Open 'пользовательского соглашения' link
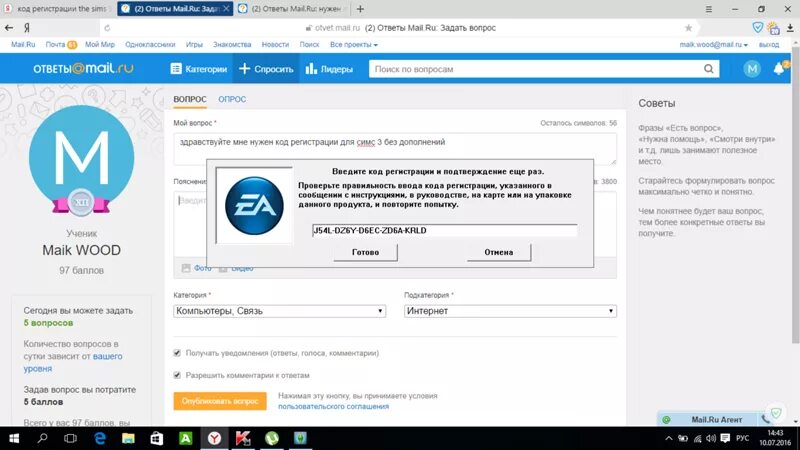This screenshot has height=450, width=800. (x=333, y=407)
